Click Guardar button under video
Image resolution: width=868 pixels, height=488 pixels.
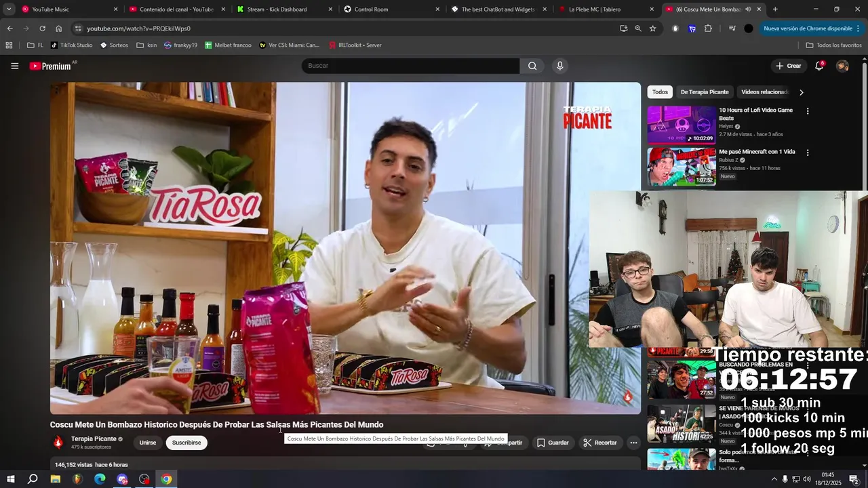553,443
